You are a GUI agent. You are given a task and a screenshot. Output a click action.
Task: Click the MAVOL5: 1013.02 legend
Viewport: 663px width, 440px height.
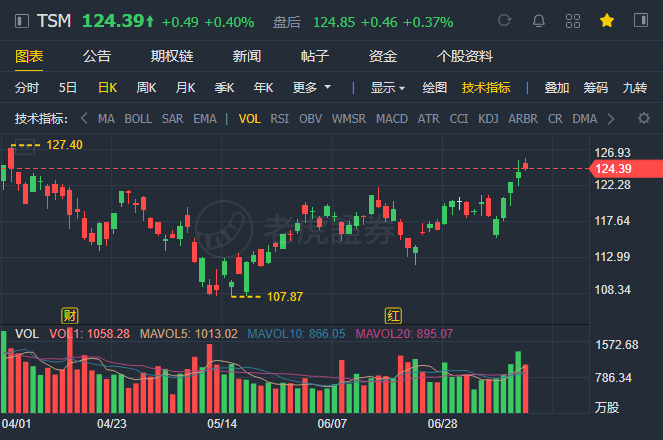tap(189, 334)
